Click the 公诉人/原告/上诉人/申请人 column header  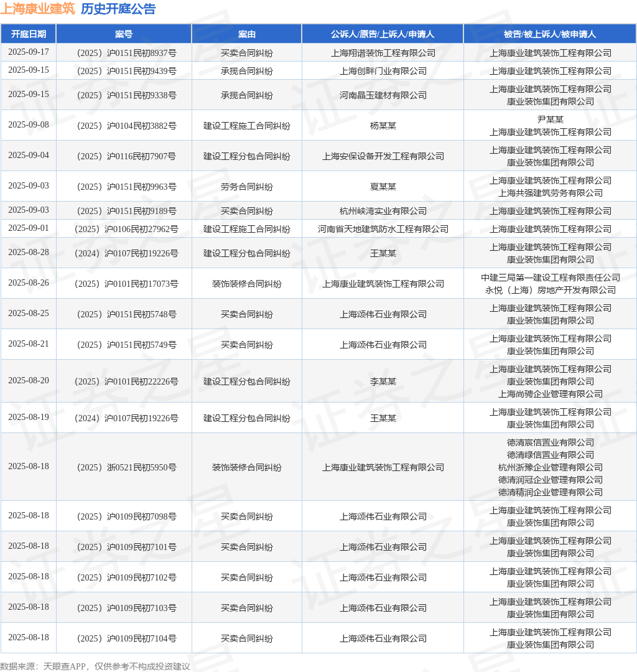(x=383, y=34)
